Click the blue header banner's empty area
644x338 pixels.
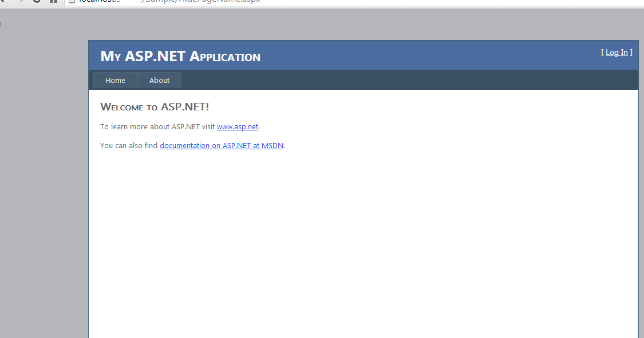431,55
